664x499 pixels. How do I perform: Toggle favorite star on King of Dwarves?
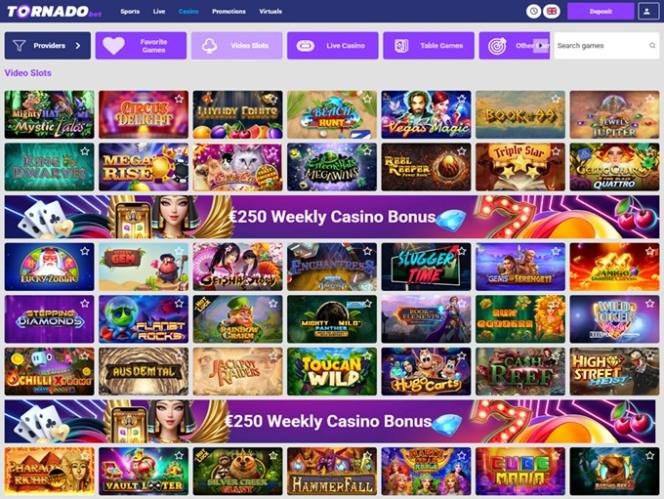tap(85, 151)
